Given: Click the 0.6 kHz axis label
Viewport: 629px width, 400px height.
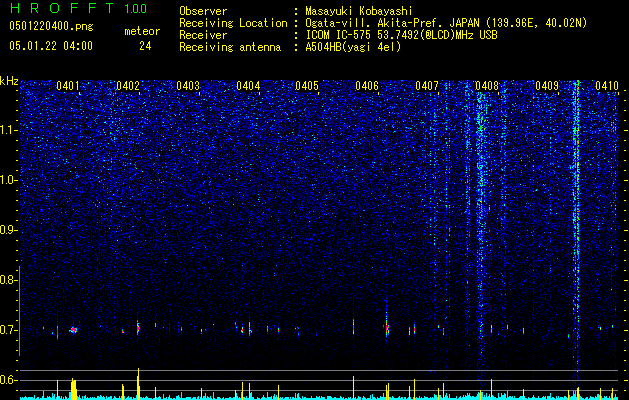Looking at the screenshot, I should (x=8, y=380).
